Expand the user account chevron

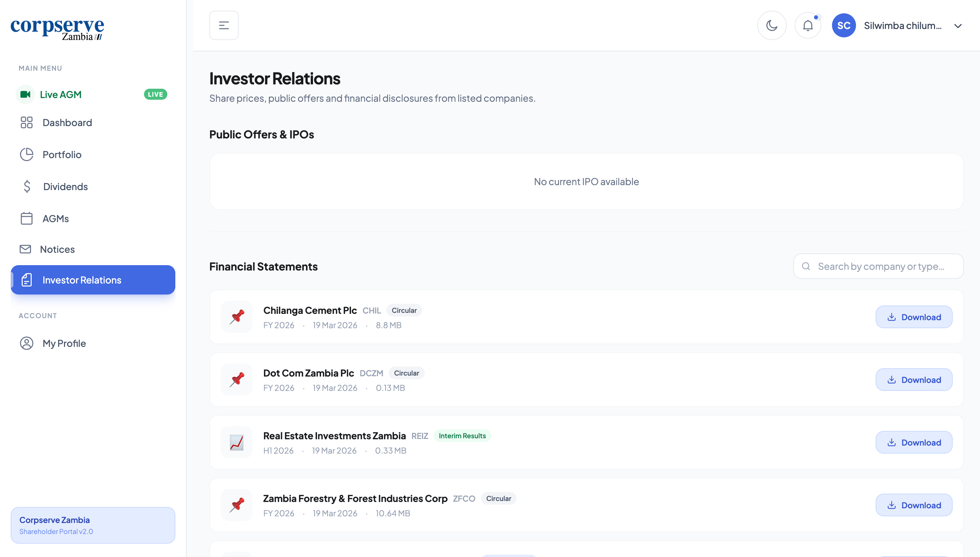pos(957,26)
